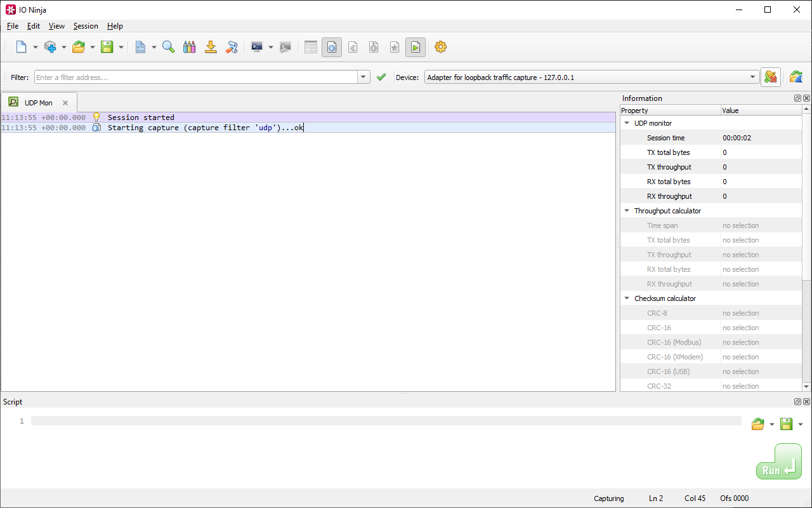
Task: Open the View menu
Action: pyautogui.click(x=56, y=26)
